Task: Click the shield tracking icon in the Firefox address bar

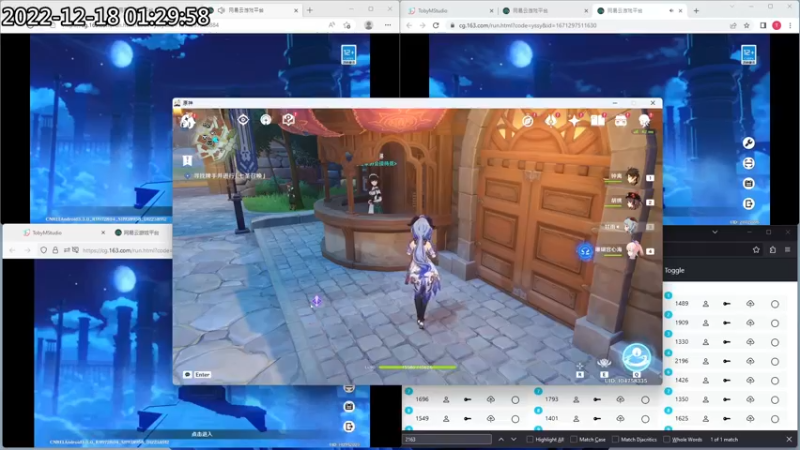Action: pyautogui.click(x=44, y=251)
